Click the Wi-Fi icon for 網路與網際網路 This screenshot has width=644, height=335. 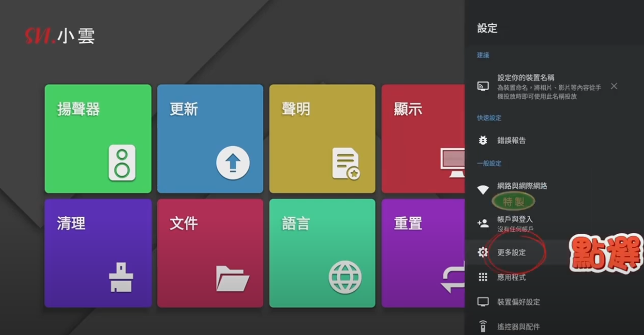pyautogui.click(x=482, y=189)
